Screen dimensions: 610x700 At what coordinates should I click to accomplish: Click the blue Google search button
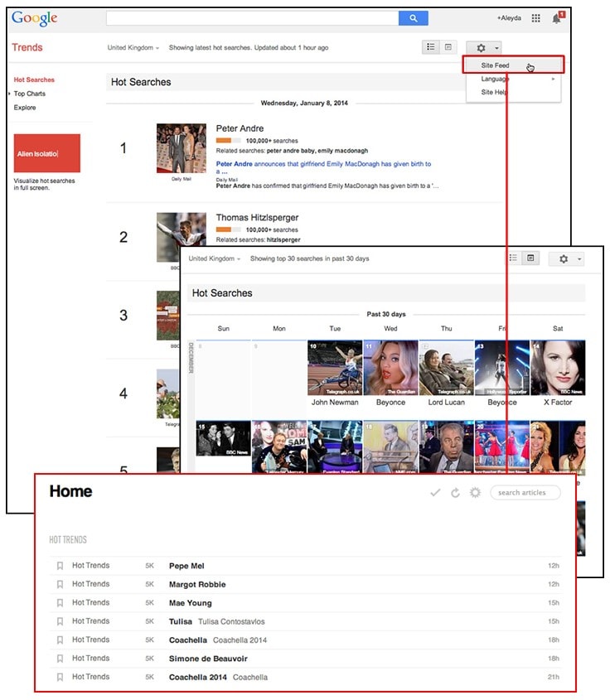tap(413, 18)
